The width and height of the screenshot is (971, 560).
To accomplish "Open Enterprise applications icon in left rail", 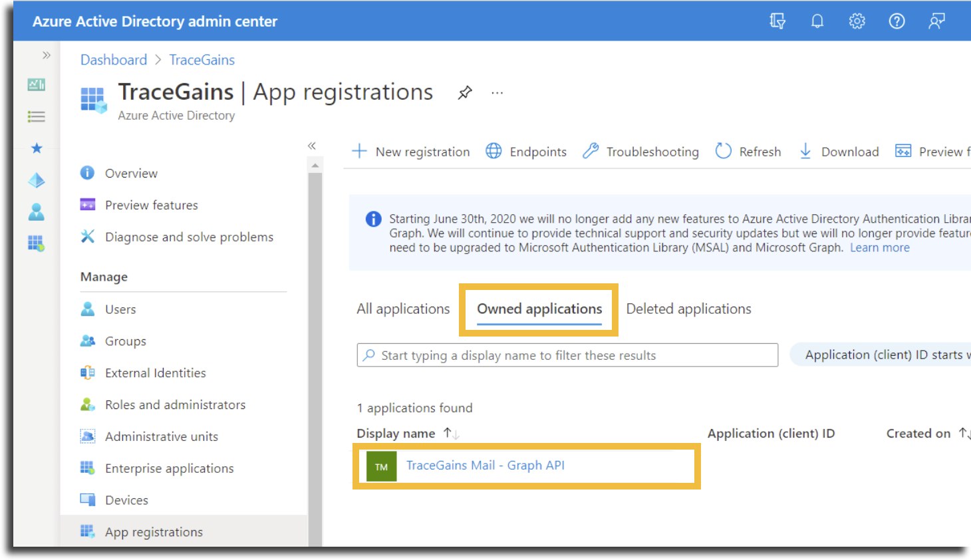I will point(37,243).
